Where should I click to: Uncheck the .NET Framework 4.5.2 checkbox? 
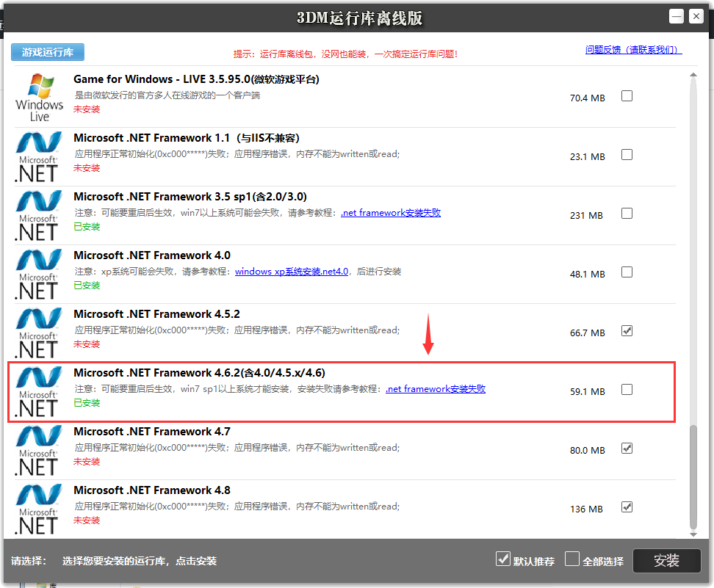click(x=627, y=331)
